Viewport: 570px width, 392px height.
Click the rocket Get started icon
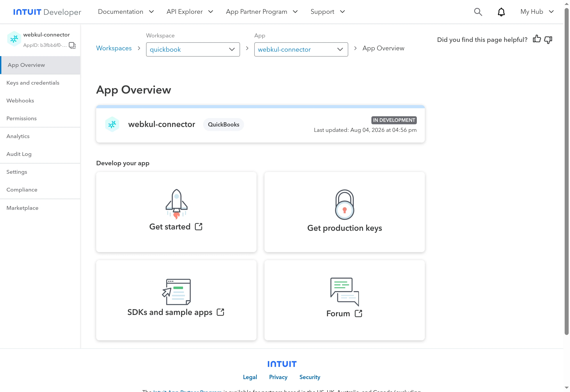pos(177,204)
